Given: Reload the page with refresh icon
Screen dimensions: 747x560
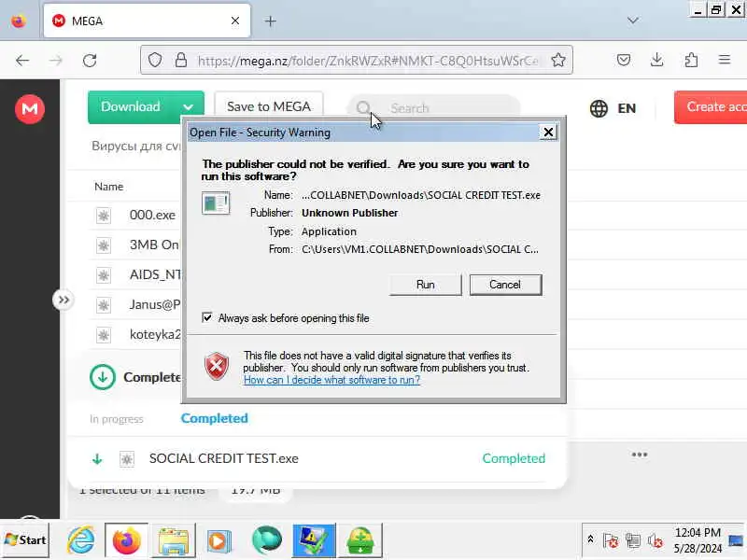Looking at the screenshot, I should click(90, 61).
